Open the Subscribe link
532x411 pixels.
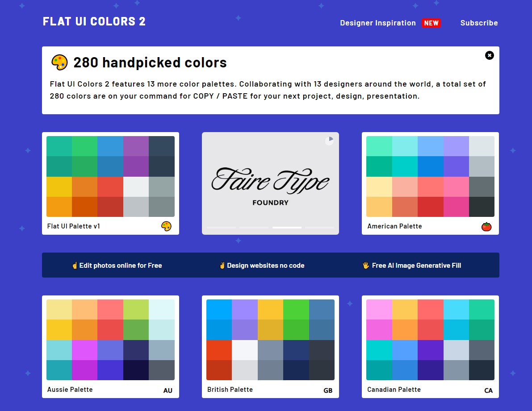pos(479,23)
